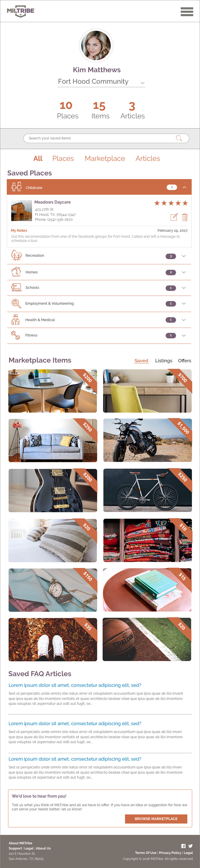Click the search your saved items field
The height and width of the screenshot is (868, 200).
[106, 138]
